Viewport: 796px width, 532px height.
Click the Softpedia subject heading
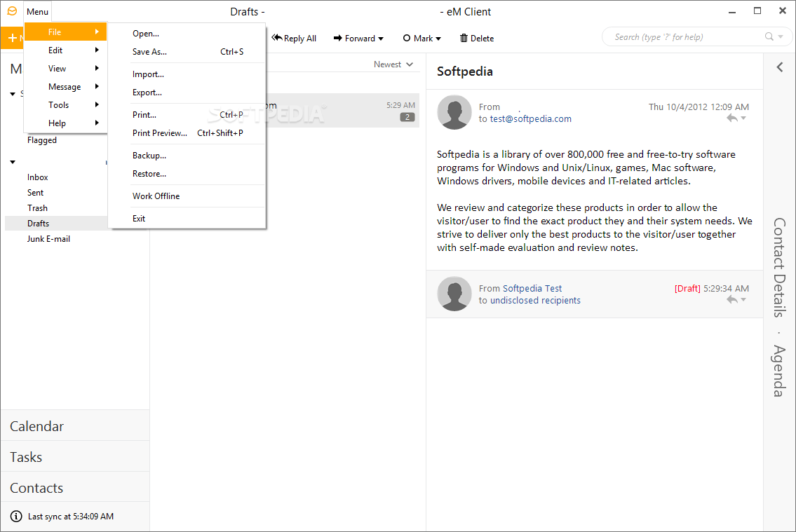click(x=464, y=71)
